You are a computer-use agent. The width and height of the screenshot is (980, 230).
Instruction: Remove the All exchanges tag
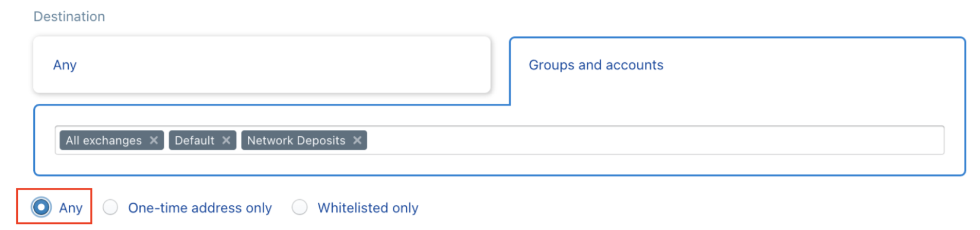point(154,140)
